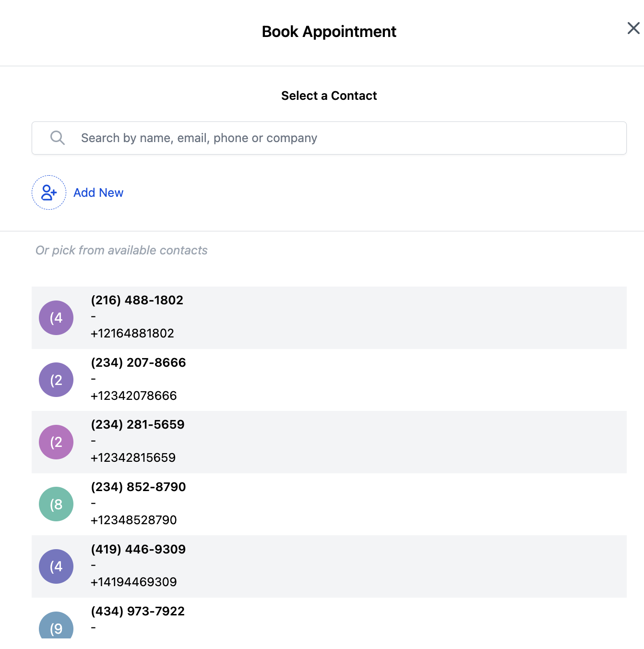Viewport: 644px width, 649px height.
Task: Click the search magnifier icon
Action: click(x=58, y=138)
